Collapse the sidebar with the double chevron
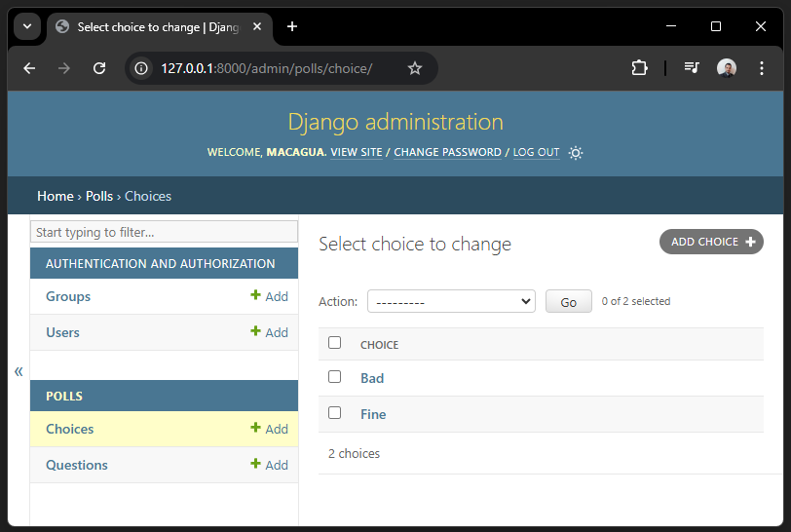791x532 pixels. click(19, 372)
